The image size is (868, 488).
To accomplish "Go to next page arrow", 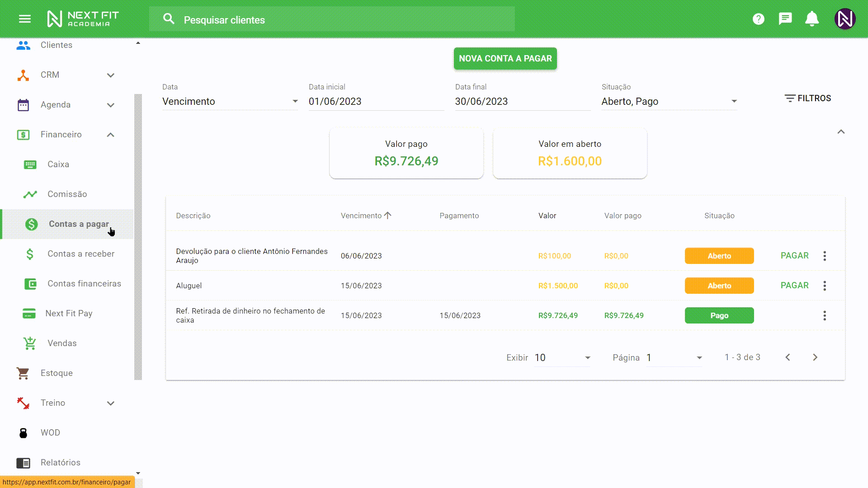I will [x=815, y=357].
